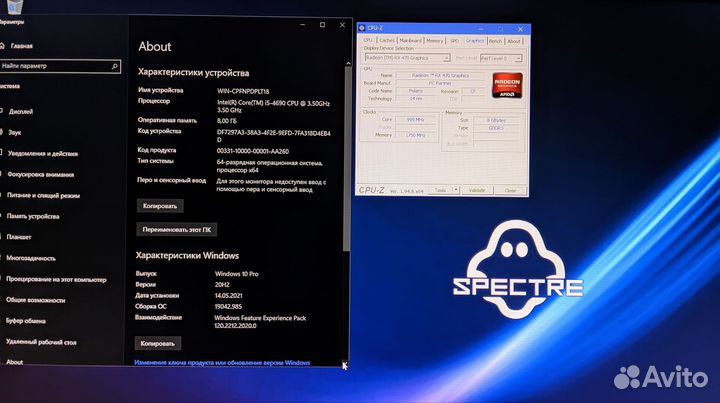720x403 pixels.
Task: Click Копировать under Характеристики устройства
Action: [x=160, y=206]
